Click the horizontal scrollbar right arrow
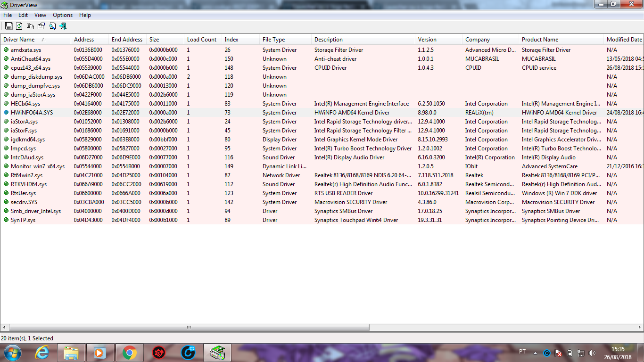The image size is (644, 362). click(x=640, y=327)
